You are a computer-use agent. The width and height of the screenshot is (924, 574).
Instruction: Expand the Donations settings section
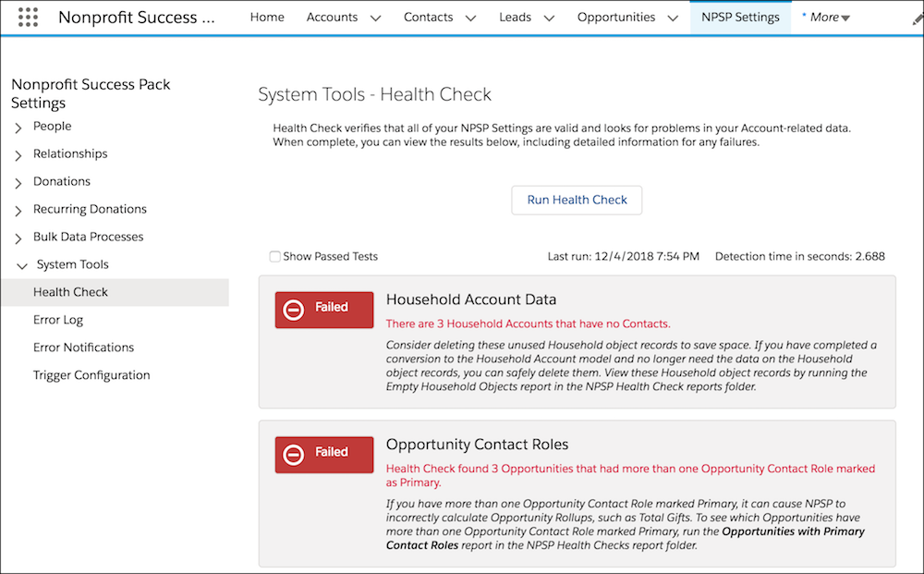point(18,183)
